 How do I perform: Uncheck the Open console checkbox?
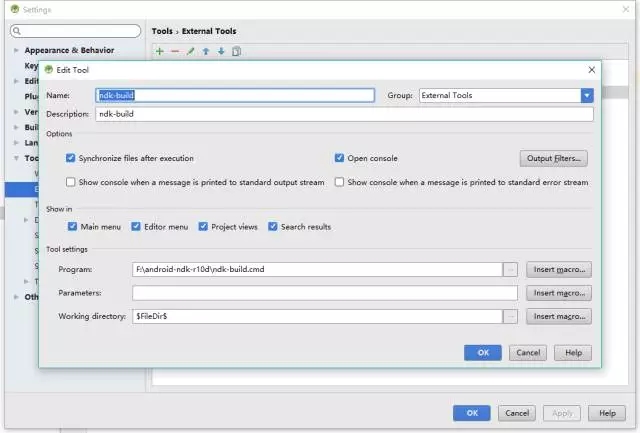(x=339, y=158)
